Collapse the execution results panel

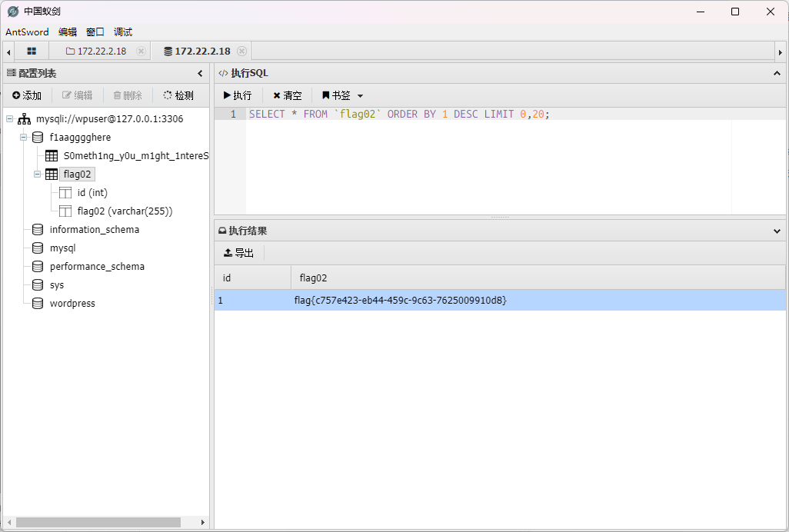tap(777, 231)
